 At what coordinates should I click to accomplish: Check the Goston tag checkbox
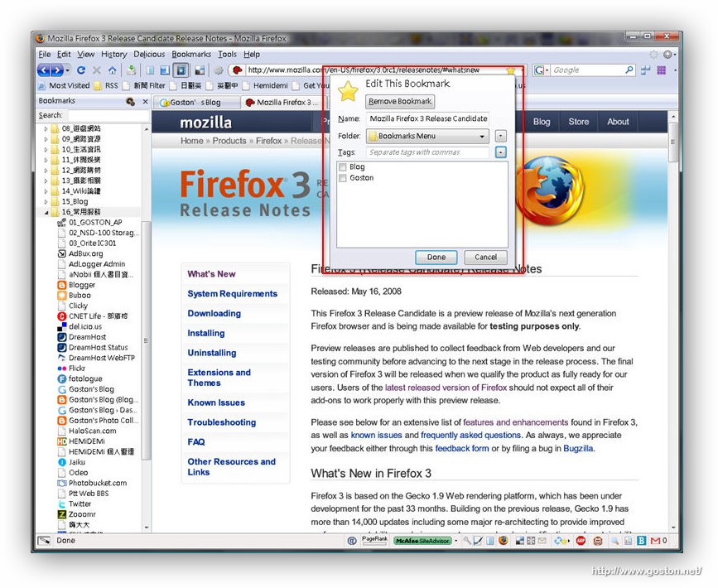coord(342,178)
